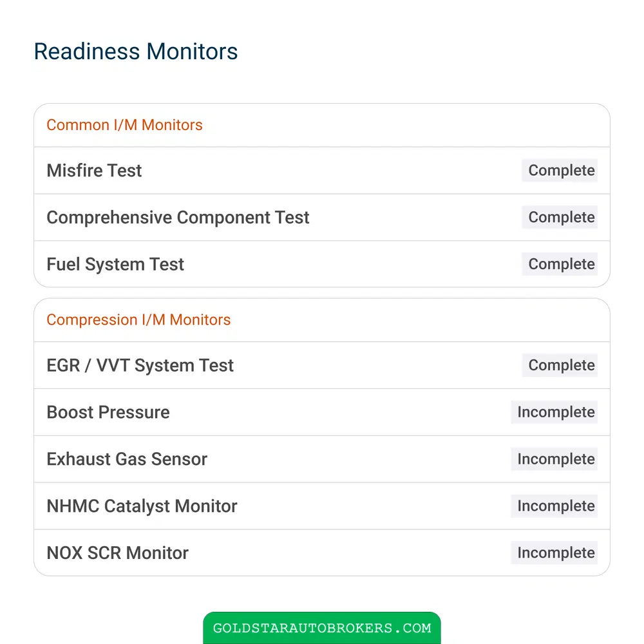Click the Readiness Monitors heading
Image resolution: width=644 pixels, height=644 pixels.
coord(135,52)
